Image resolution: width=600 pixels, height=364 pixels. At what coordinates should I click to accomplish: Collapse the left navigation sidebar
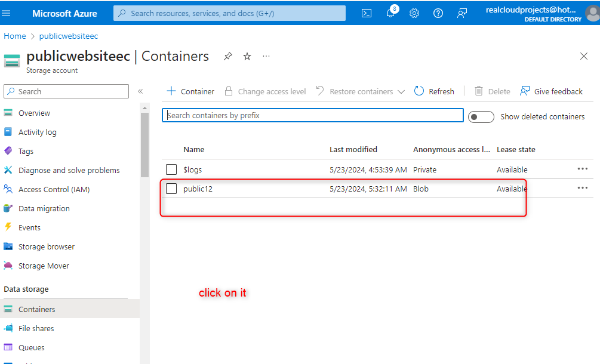click(x=140, y=91)
